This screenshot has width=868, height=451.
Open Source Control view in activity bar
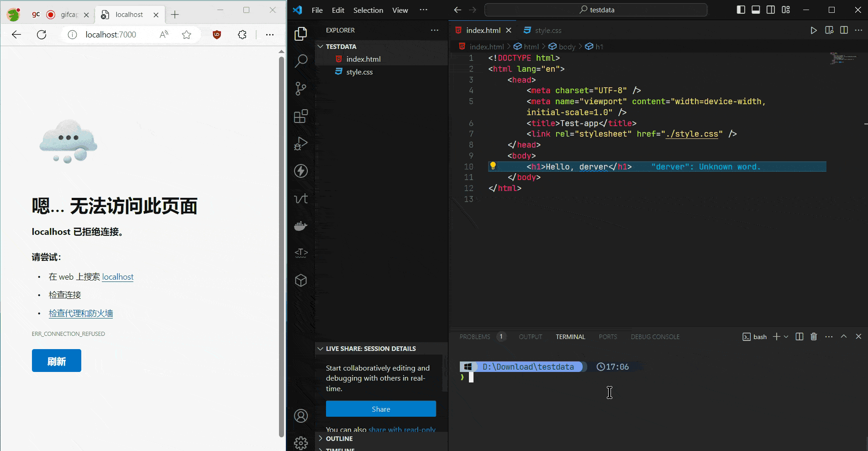point(301,88)
